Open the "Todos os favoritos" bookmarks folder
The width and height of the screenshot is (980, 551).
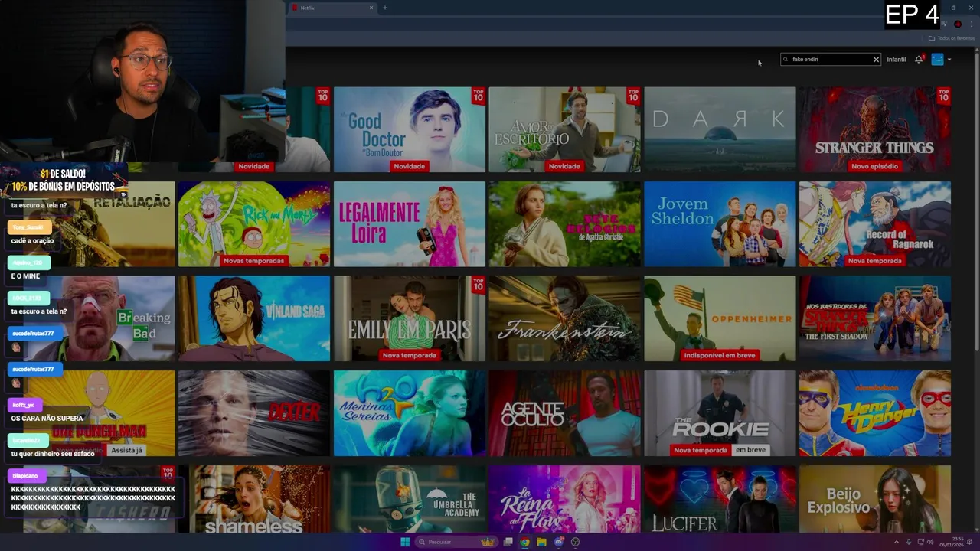950,37
